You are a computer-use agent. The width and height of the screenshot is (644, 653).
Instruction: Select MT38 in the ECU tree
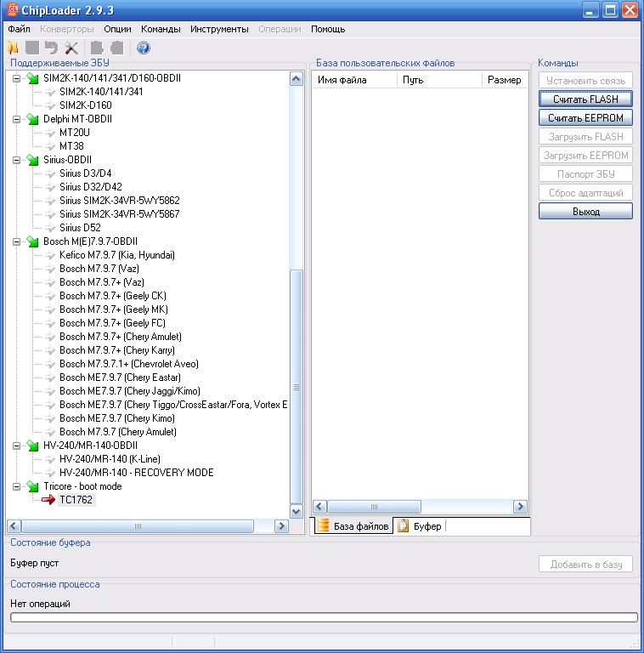tap(71, 146)
